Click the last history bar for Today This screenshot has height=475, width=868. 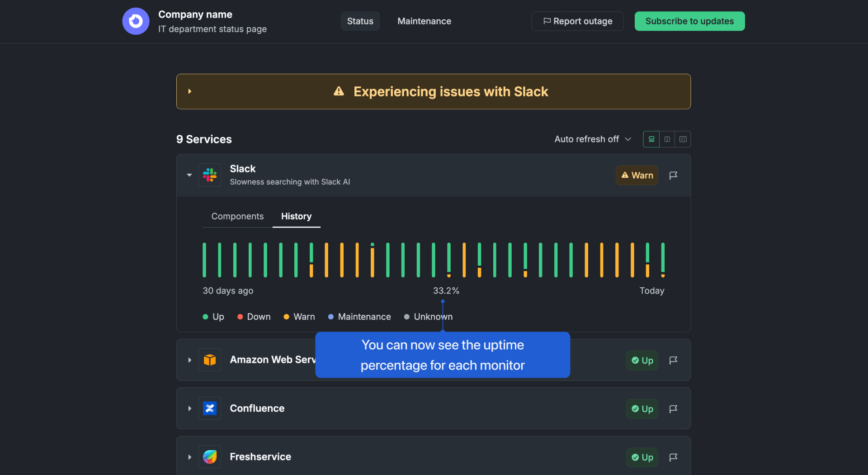pyautogui.click(x=663, y=260)
